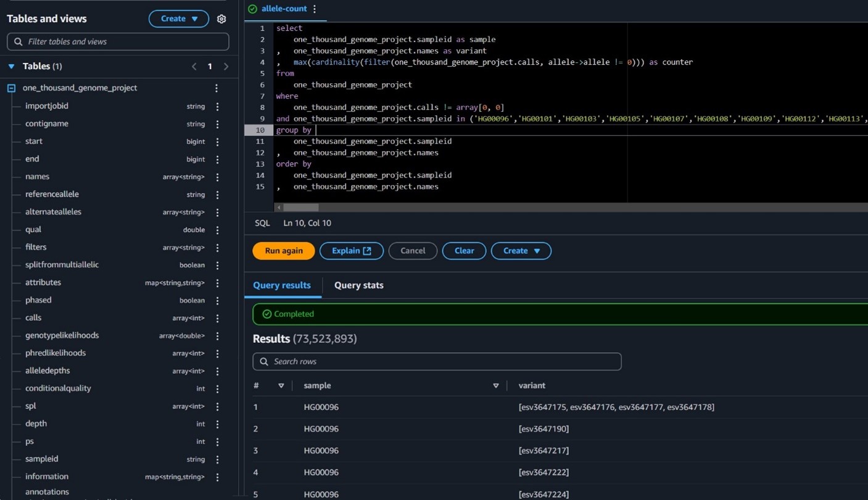Open the Create dropdown in Tables and views header
This screenshot has width=868, height=500.
tap(178, 18)
